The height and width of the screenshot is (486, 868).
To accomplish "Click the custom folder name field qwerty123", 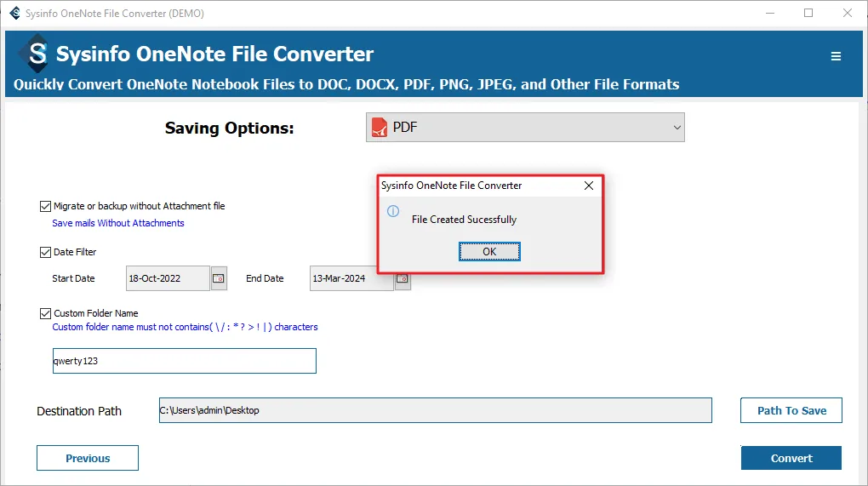I will (185, 361).
